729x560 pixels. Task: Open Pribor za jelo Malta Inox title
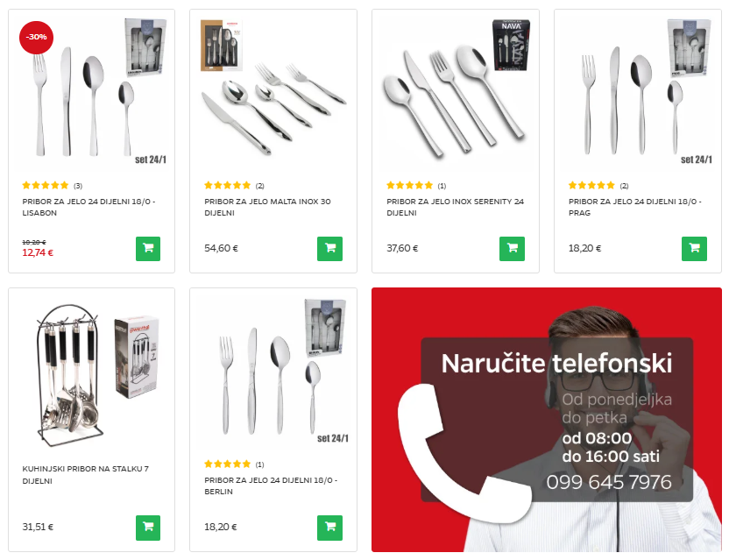click(267, 207)
